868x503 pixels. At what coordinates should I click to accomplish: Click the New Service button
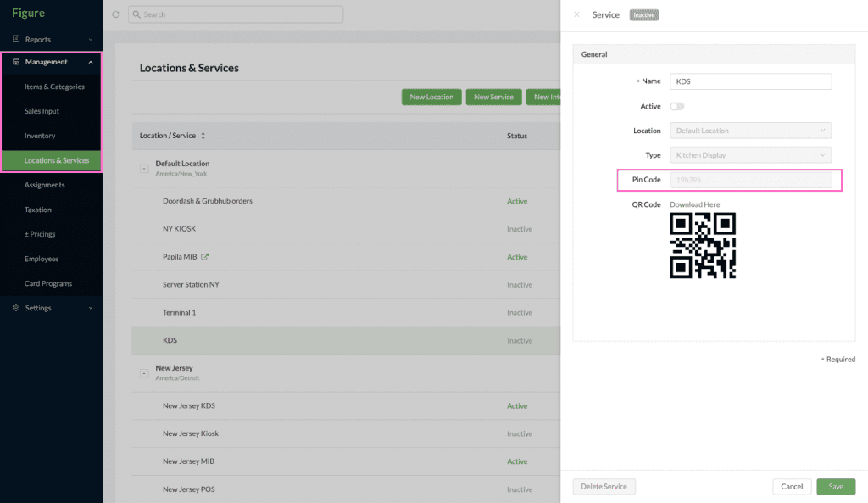(494, 97)
